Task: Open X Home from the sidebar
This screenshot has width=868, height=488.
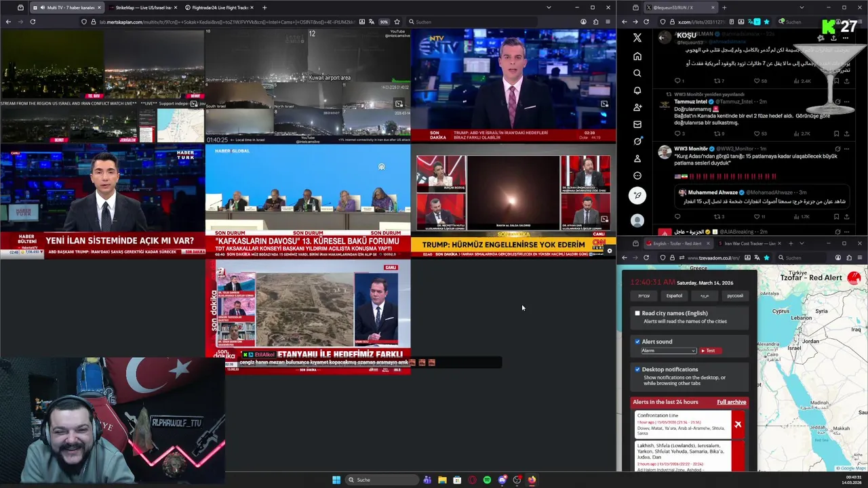Action: point(637,56)
